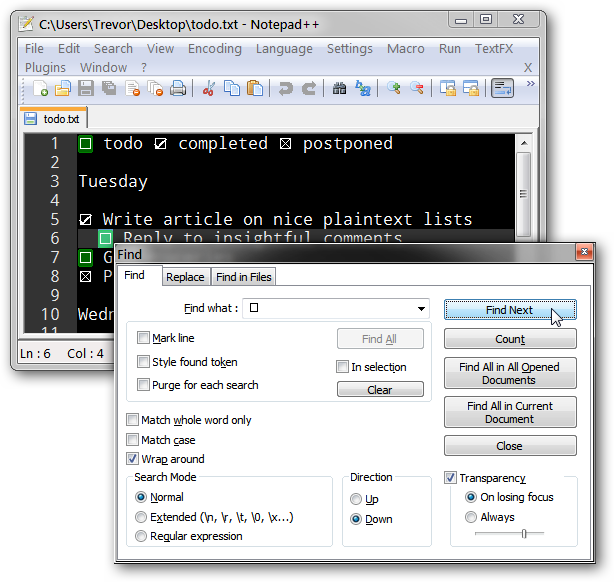Click the Find binoculars icon
This screenshot has height=582, width=614.
click(340, 88)
